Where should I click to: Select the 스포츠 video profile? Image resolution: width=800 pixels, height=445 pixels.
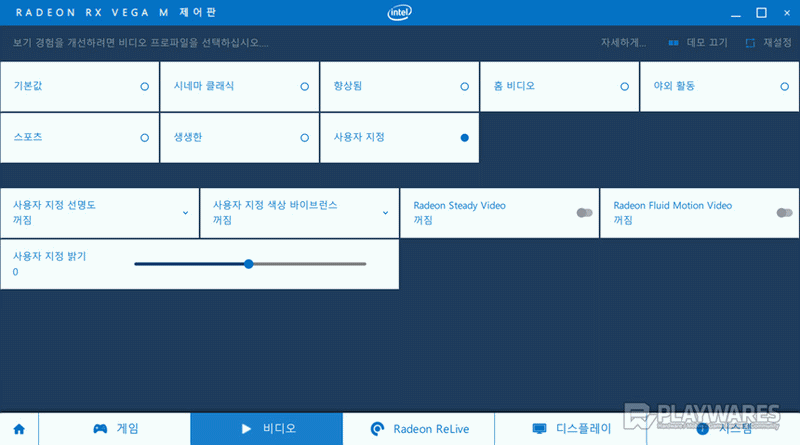tap(80, 138)
